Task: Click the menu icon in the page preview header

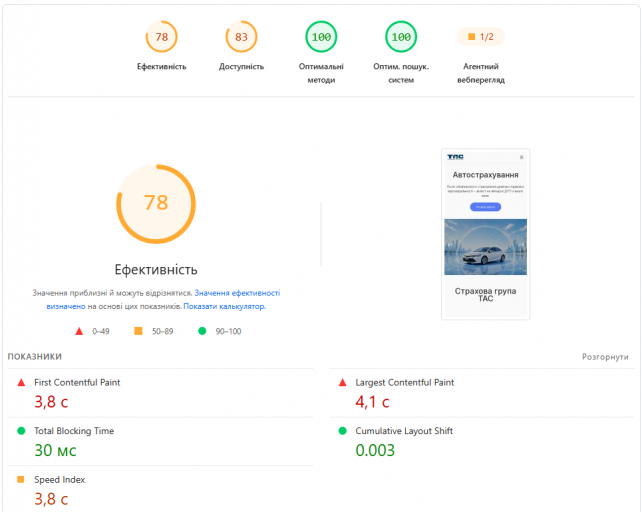Action: [522, 157]
